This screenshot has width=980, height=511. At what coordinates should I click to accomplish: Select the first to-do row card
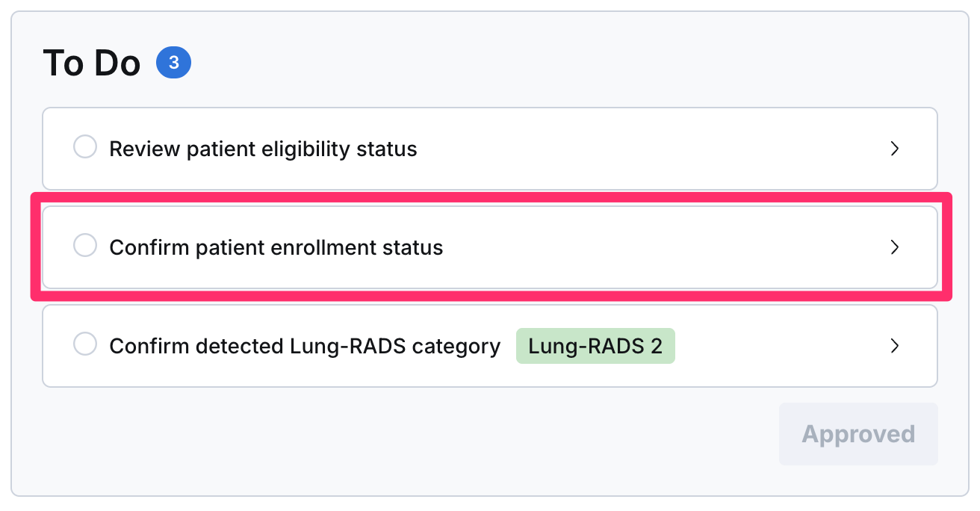point(490,149)
